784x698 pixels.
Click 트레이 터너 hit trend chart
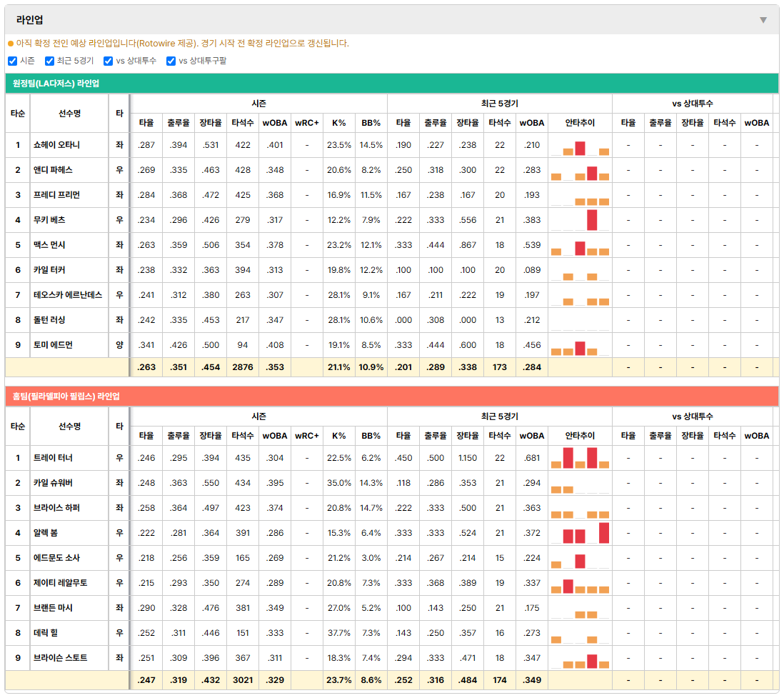(x=580, y=459)
